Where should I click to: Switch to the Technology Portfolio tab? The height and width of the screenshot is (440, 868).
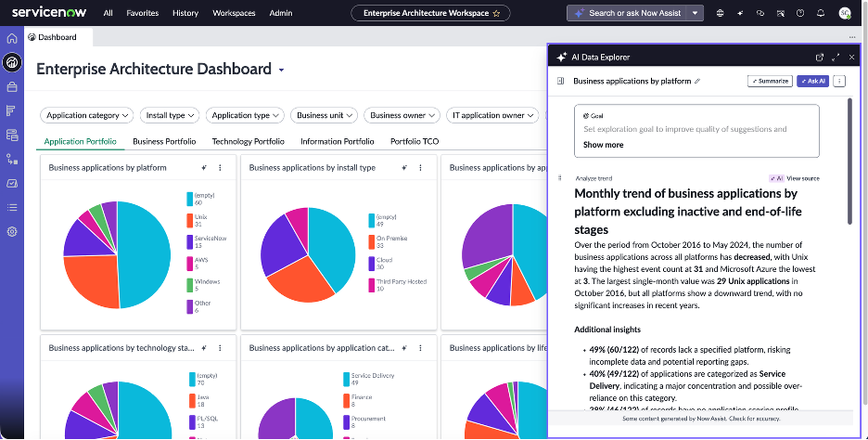pos(248,141)
